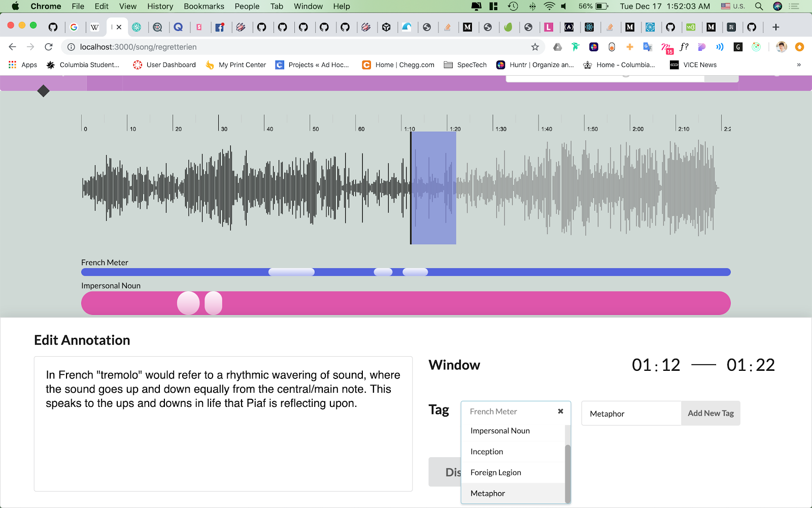This screenshot has width=812, height=508.
Task: View site information icon beside localhost URL
Action: click(x=72, y=47)
